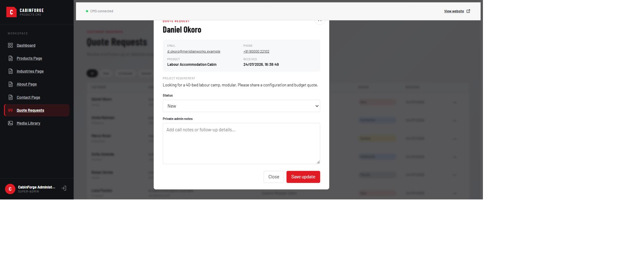Close the quote request dialog with the X icon

click(x=320, y=20)
